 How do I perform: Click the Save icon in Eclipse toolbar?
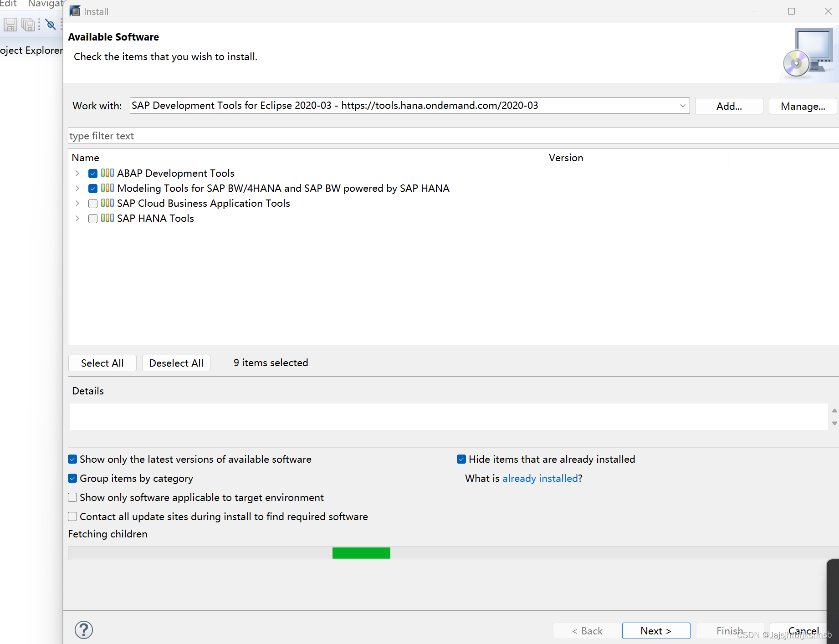point(10,24)
